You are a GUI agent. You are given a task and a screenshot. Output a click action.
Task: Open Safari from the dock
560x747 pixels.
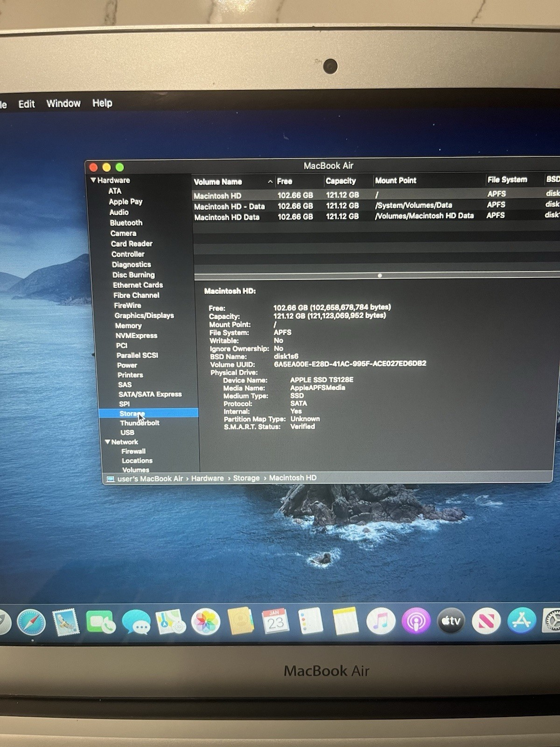(31, 622)
